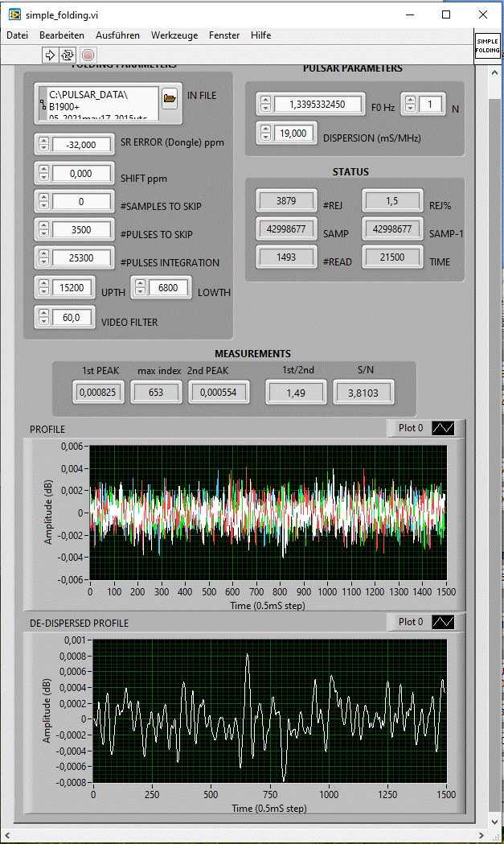504x844 pixels.
Task: Click the #PULSES INTEGRATION field showing 25300
Action: 81,257
